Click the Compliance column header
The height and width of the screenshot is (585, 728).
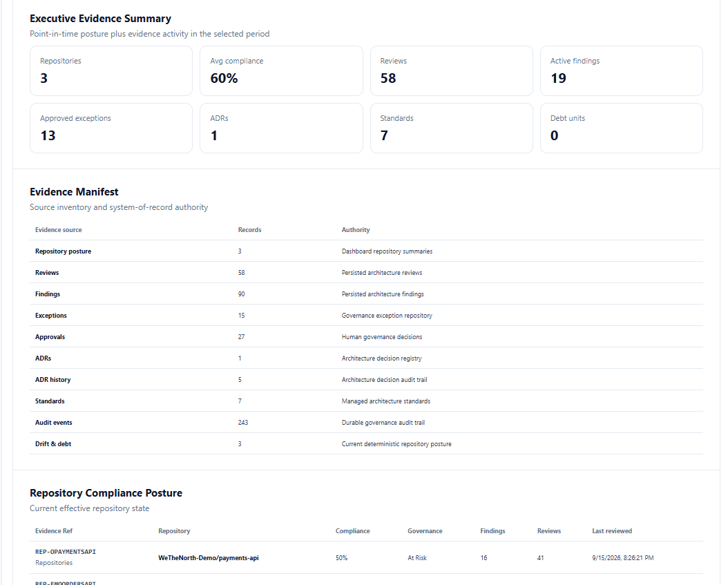pos(353,531)
